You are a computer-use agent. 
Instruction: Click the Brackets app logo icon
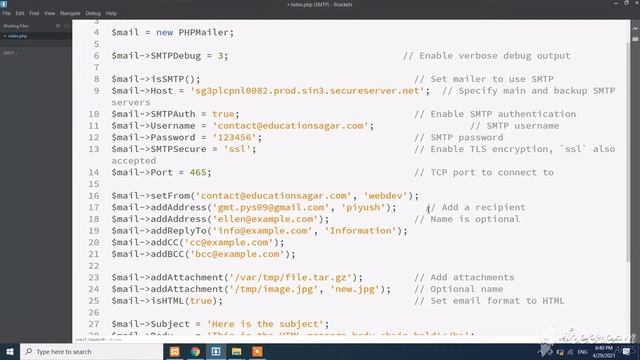pos(4,4)
